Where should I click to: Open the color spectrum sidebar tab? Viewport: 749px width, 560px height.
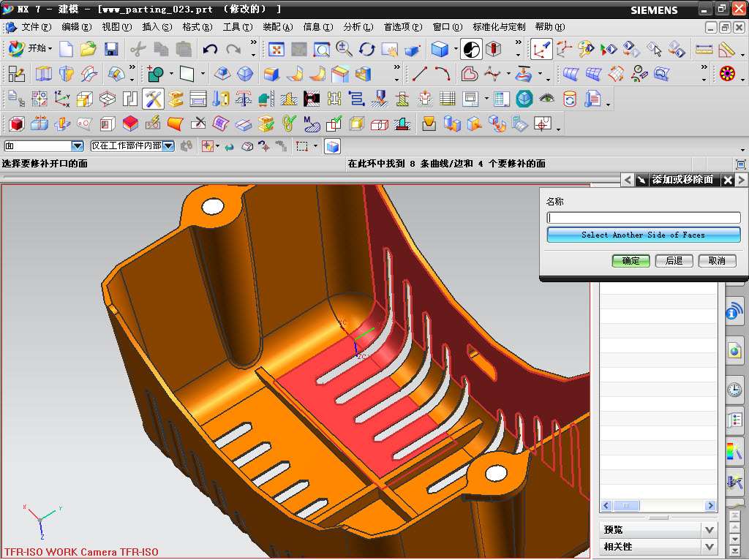click(x=734, y=450)
